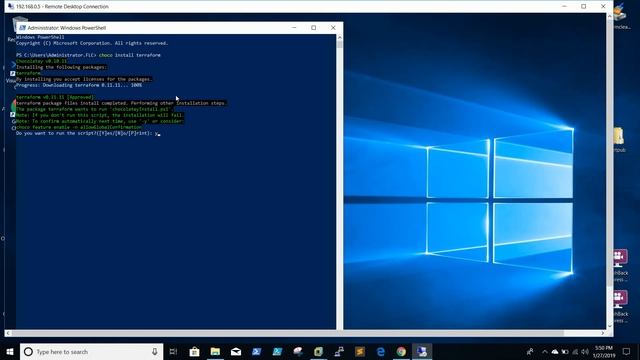Open the second PowerShell taskbar icon
Image resolution: width=640 pixels, height=360 pixels.
(277, 351)
